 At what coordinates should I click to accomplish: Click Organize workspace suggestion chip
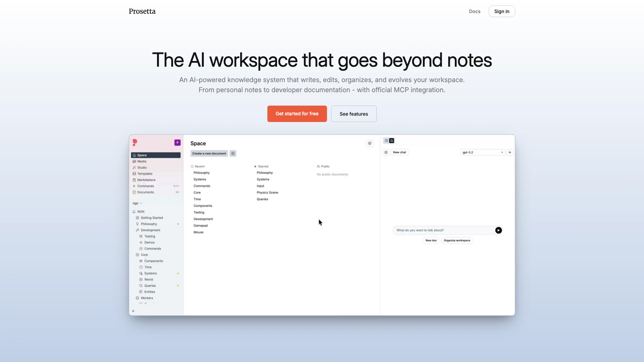click(x=457, y=241)
